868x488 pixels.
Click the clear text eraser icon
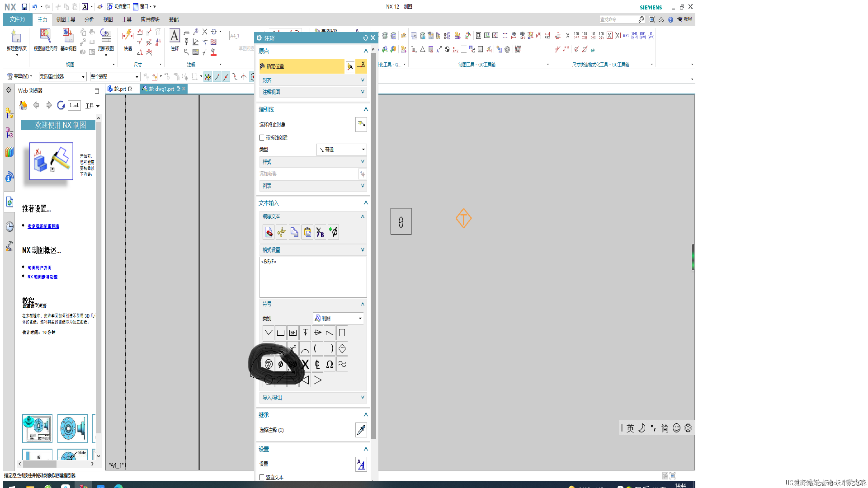tap(269, 232)
